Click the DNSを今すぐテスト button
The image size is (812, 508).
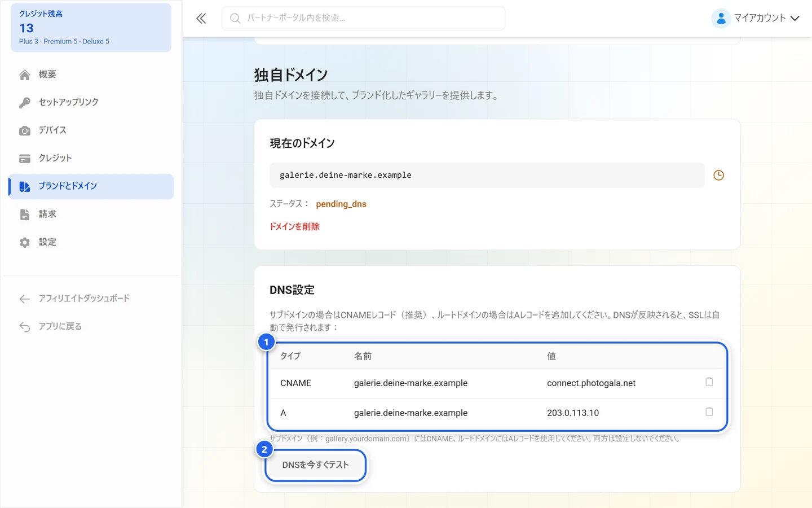[x=315, y=465]
